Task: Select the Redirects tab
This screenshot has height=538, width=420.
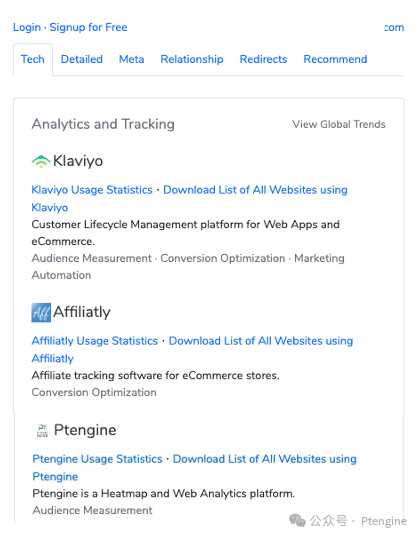Action: click(263, 59)
